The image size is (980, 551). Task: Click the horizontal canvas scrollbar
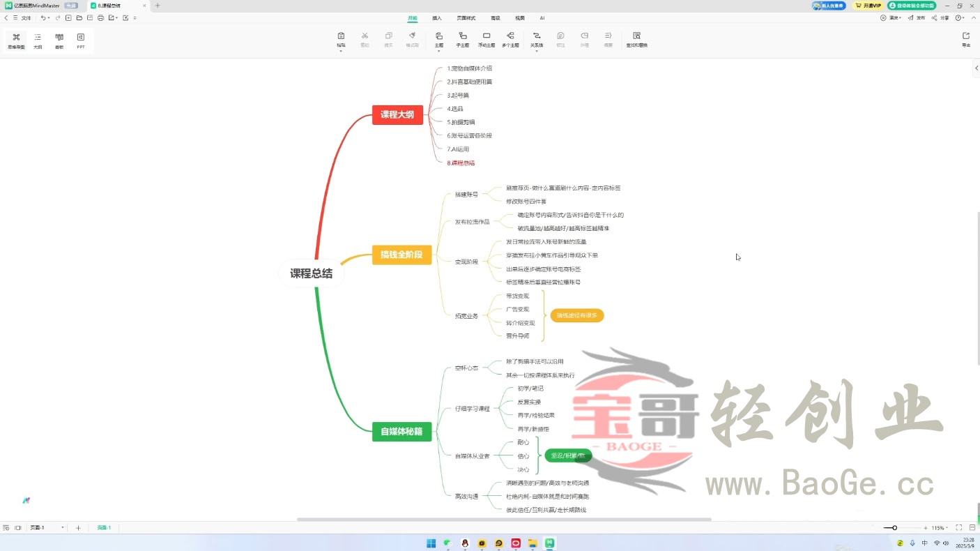coord(504,520)
